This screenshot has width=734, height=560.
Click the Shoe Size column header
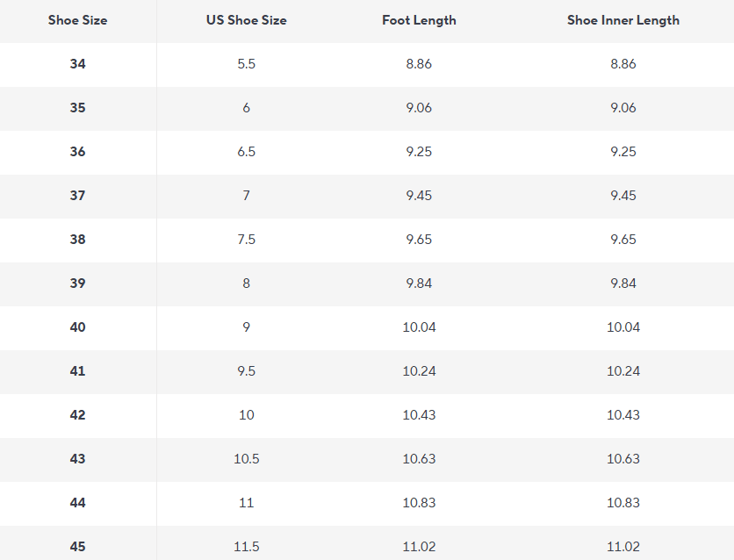click(78, 20)
